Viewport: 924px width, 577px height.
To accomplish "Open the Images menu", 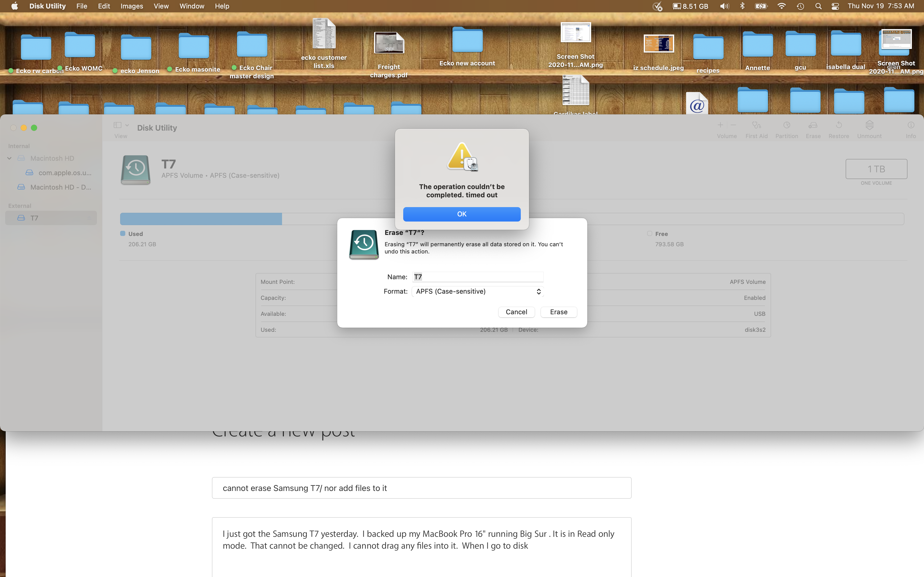I will click(x=131, y=6).
